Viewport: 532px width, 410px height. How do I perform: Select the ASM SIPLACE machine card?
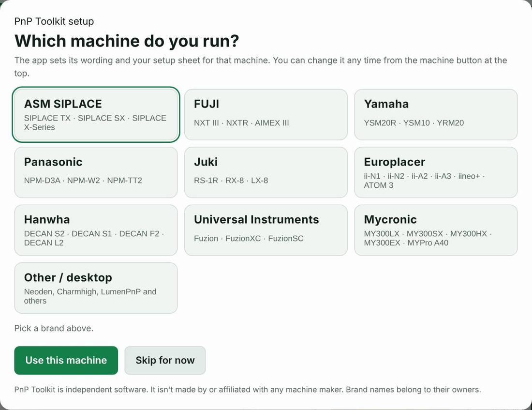point(96,114)
